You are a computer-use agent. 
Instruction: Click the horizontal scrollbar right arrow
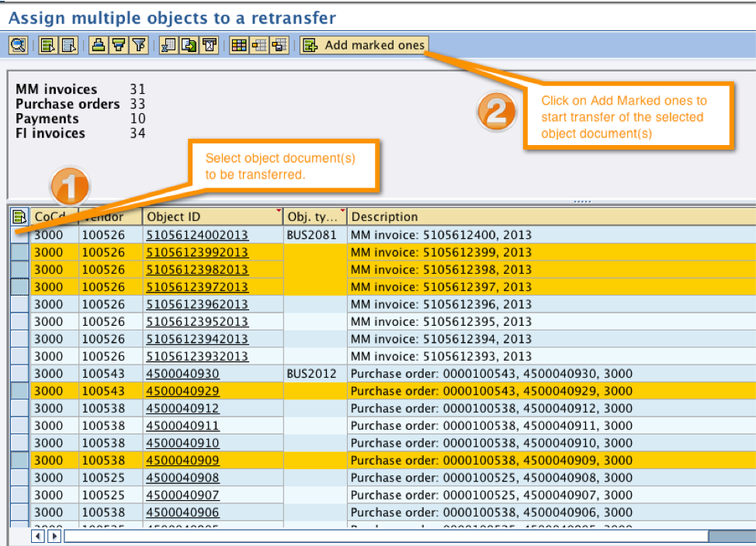[x=54, y=536]
